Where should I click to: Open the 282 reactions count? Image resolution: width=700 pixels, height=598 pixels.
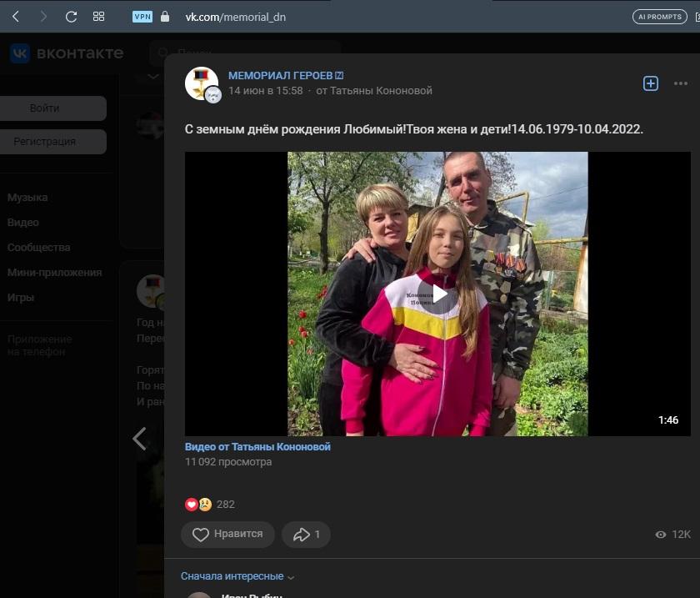point(226,504)
